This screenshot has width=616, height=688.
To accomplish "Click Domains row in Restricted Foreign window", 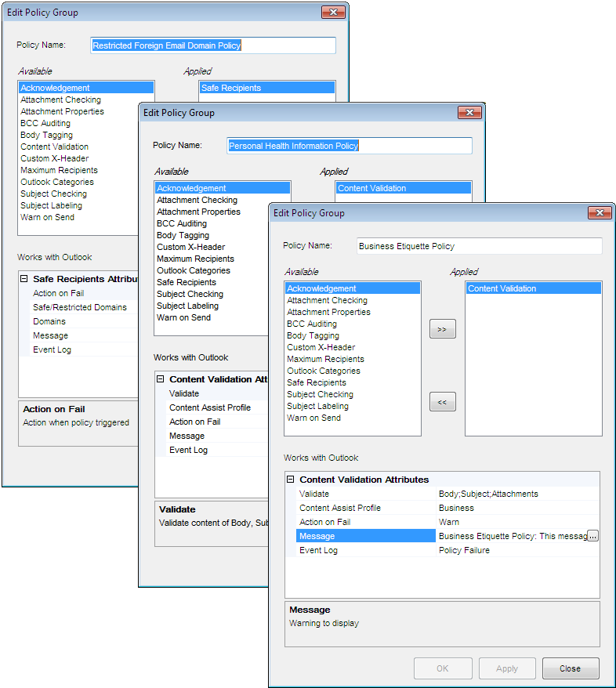I will tap(84, 321).
